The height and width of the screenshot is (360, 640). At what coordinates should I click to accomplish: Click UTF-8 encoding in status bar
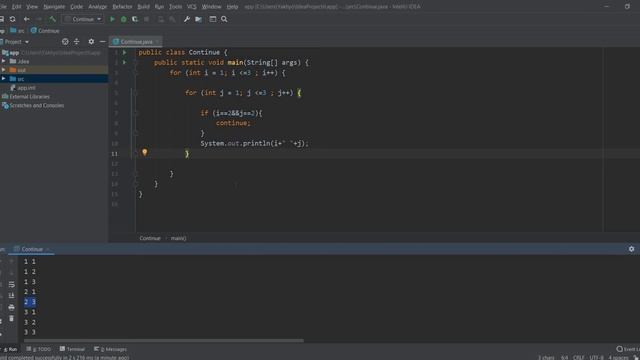click(596, 358)
